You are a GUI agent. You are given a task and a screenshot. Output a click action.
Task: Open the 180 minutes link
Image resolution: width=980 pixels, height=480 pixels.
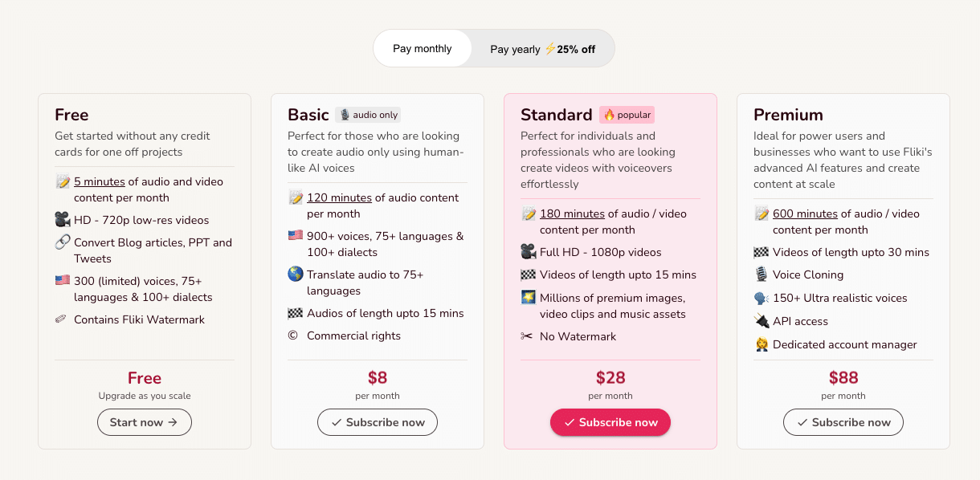[x=572, y=214]
